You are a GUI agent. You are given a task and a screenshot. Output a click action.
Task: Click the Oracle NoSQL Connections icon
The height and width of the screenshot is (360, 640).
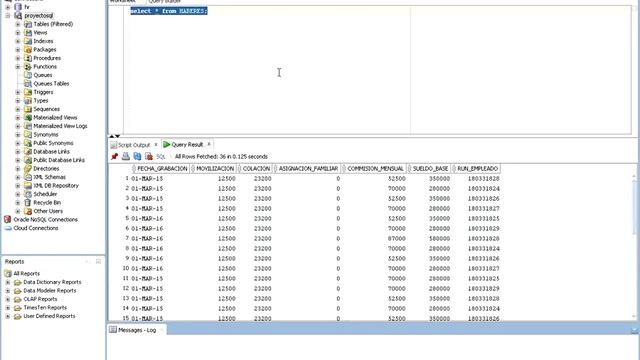[7, 220]
